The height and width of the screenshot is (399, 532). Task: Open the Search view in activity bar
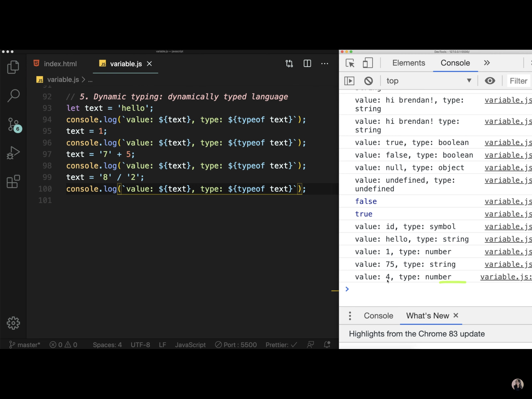point(13,95)
